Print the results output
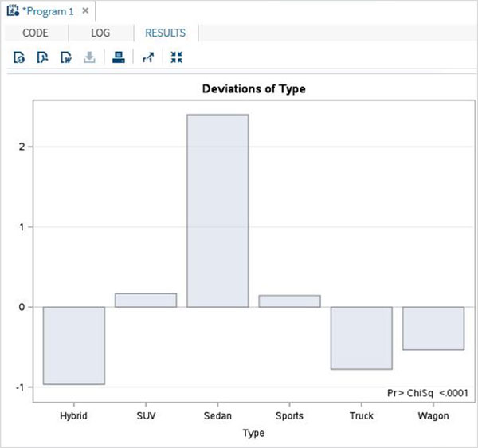This screenshot has height=448, width=478. (x=118, y=57)
